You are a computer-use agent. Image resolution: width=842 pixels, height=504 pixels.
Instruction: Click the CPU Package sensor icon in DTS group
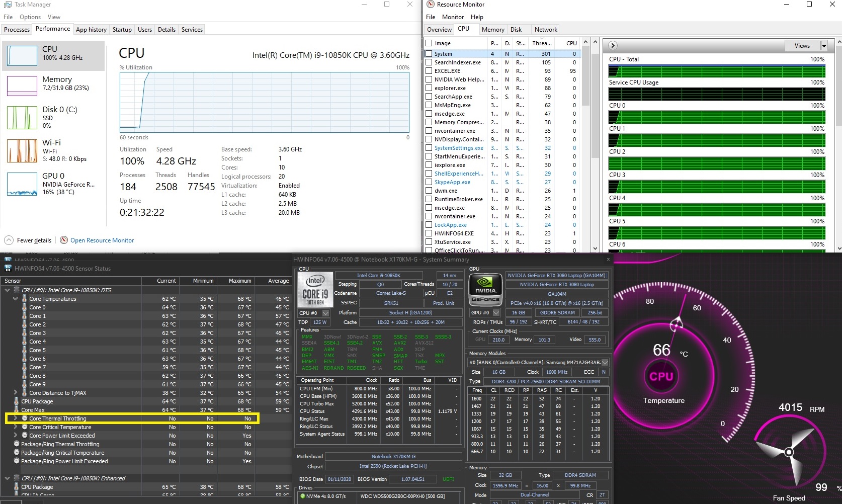pyautogui.click(x=16, y=401)
